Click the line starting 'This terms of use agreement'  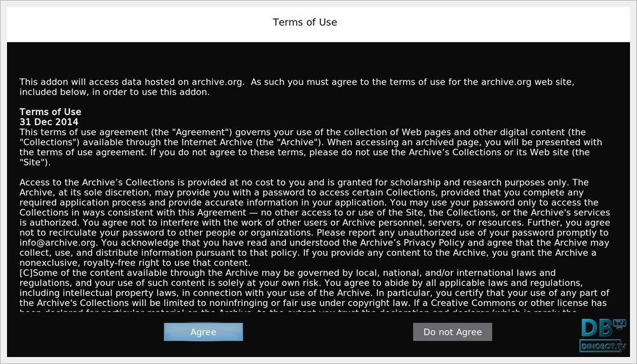click(303, 132)
